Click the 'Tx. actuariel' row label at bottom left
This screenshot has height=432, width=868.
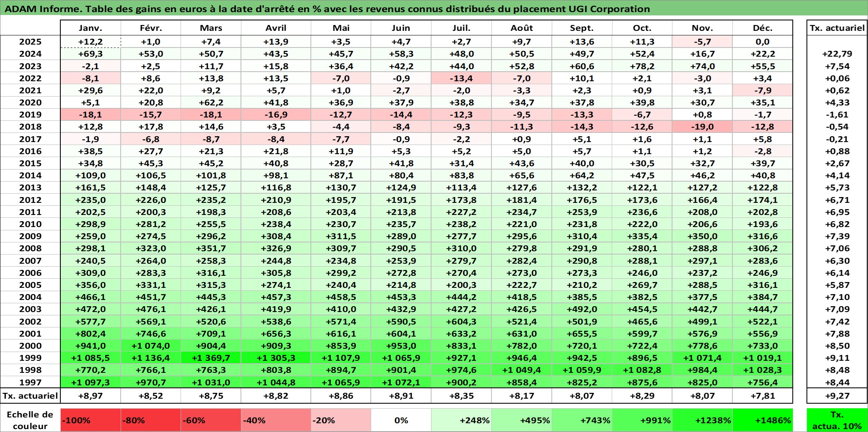(x=30, y=396)
